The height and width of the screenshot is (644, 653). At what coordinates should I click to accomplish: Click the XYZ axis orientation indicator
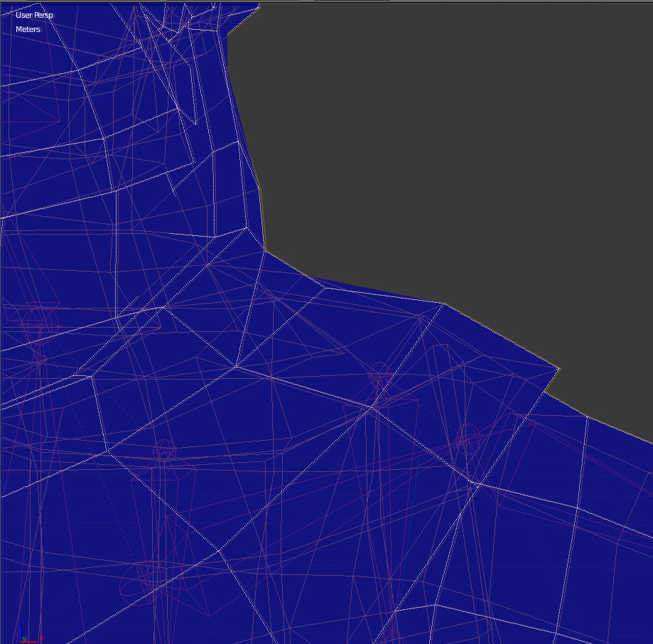coord(30,631)
